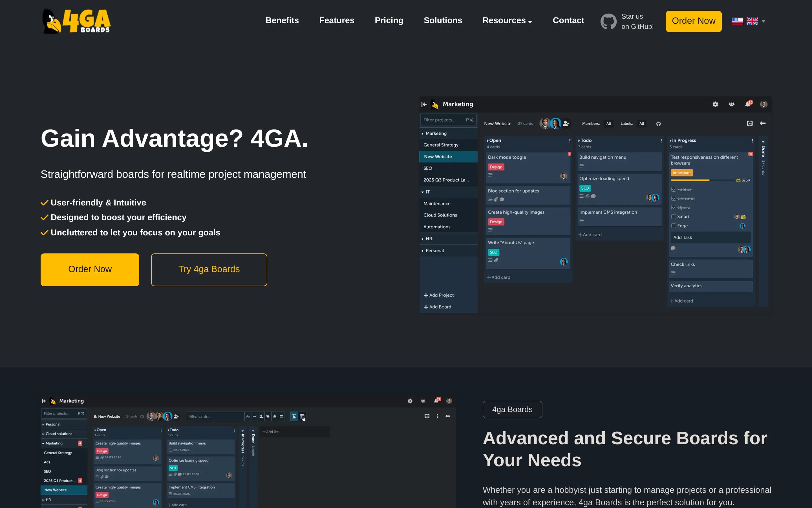This screenshot has width=812, height=508.
Task: Open the Resources dropdown menu
Action: point(507,21)
